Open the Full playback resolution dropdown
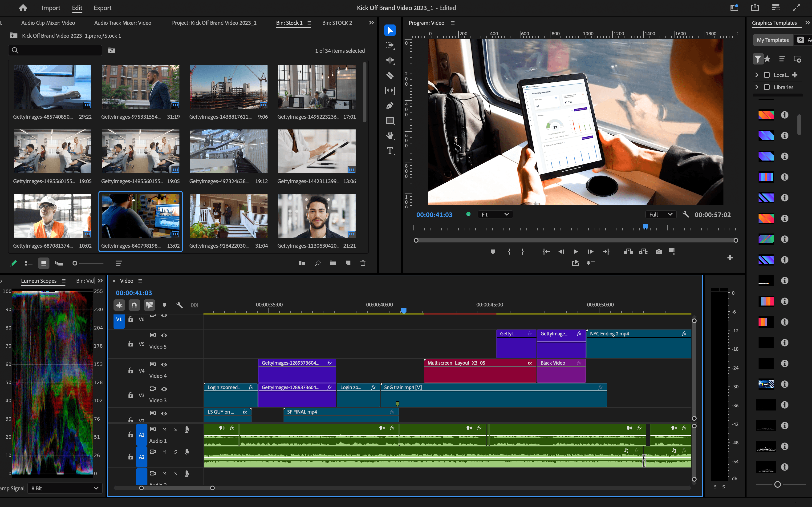The height and width of the screenshot is (507, 812). [x=660, y=214]
